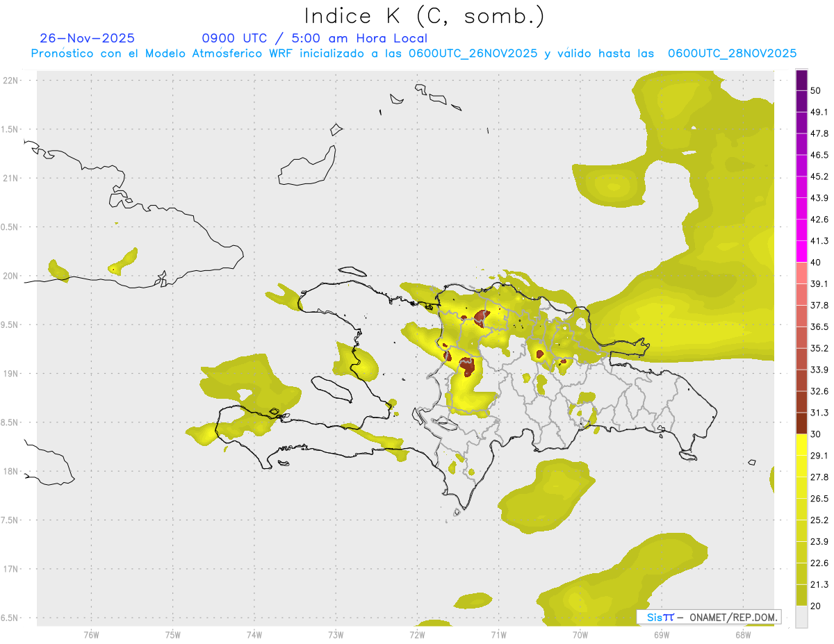
Task: Click the color scale value "40"
Action: [x=816, y=263]
